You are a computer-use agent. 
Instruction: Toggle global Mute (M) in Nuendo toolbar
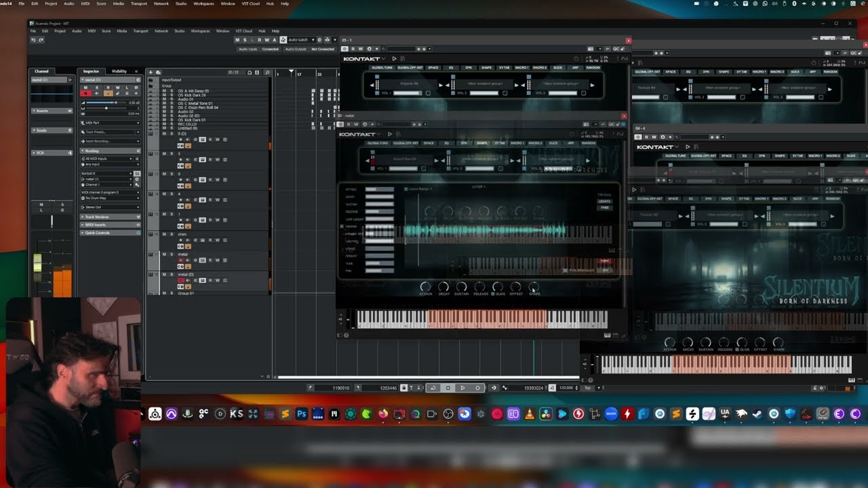(237, 40)
